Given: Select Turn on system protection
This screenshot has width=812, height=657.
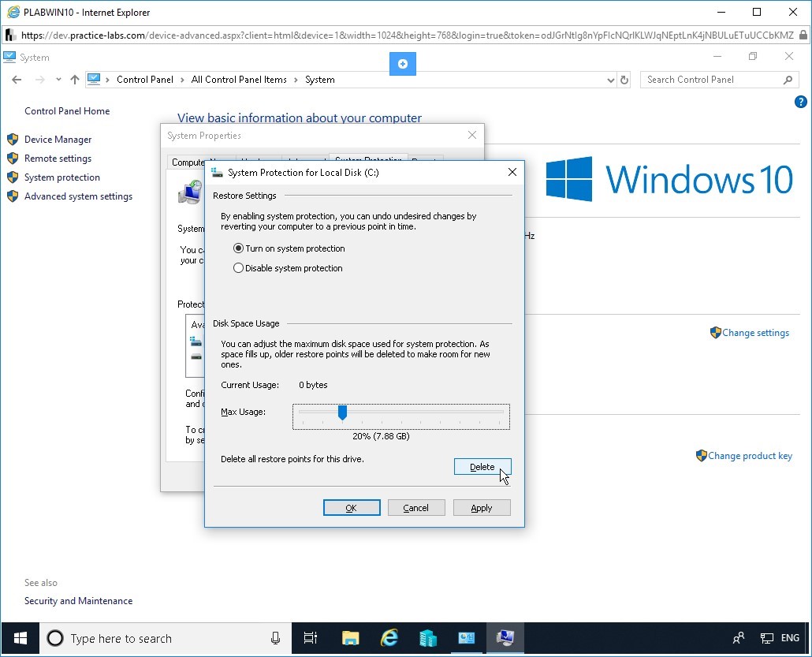Looking at the screenshot, I should click(289, 248).
